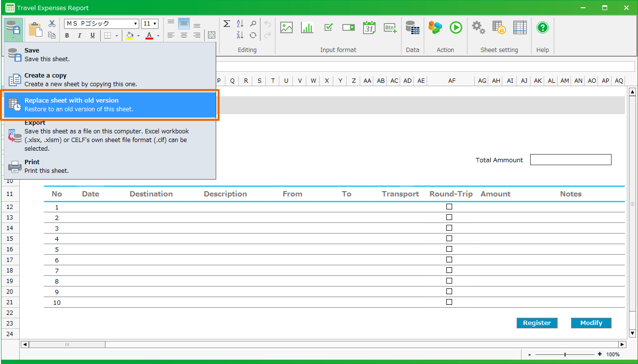Viewport: 638px width, 364px height.
Task: Expand the fill color dropdown arrow
Action: 138,36
